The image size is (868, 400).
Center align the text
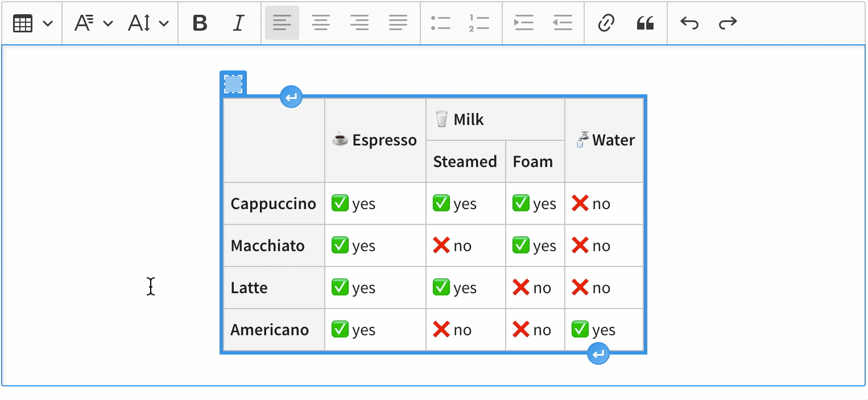pos(321,23)
